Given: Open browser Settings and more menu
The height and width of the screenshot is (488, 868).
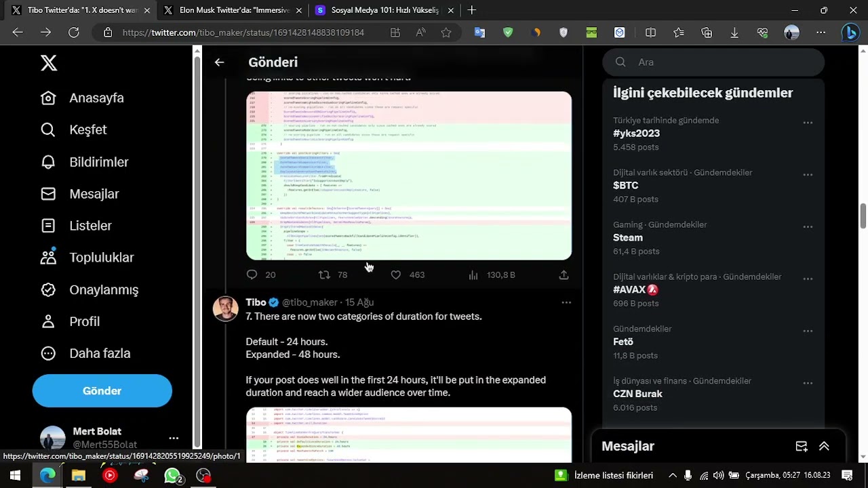Looking at the screenshot, I should pos(821,33).
